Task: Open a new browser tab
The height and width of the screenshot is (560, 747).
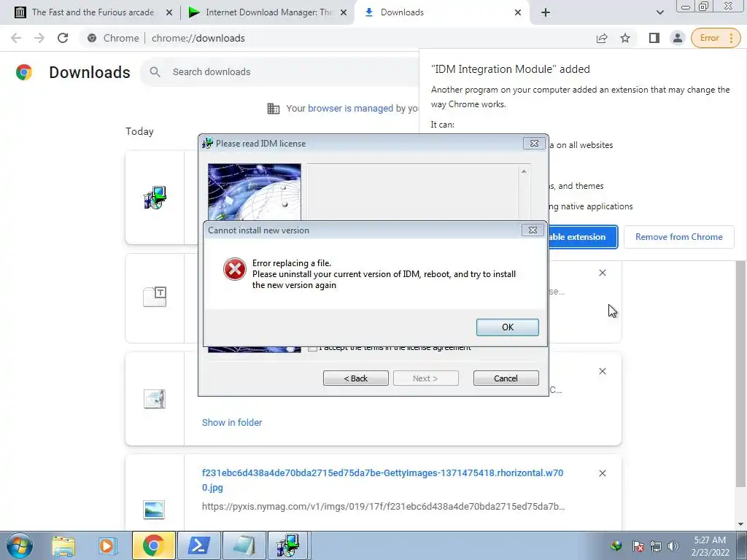Action: tap(546, 12)
